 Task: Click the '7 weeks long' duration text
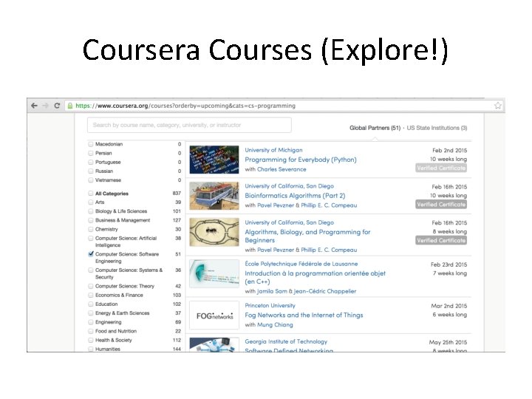point(450,273)
